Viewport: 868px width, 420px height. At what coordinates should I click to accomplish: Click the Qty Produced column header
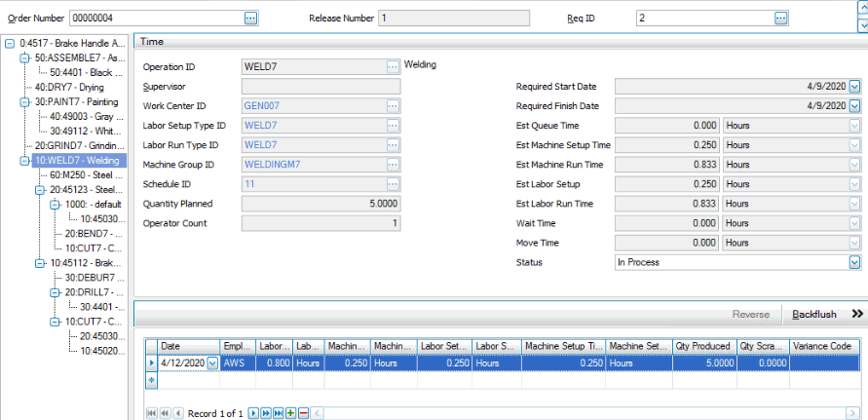(699, 346)
